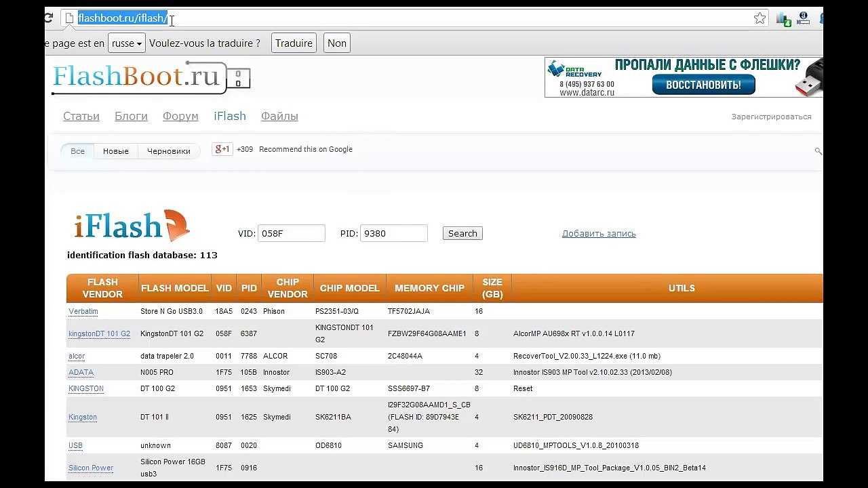Screen dimensions: 868x488
Task: Click 'Innostor_IS916D_MP_Tool_Package_V1.0.05_BIN2_Beta14' utility text
Action: click(610, 468)
